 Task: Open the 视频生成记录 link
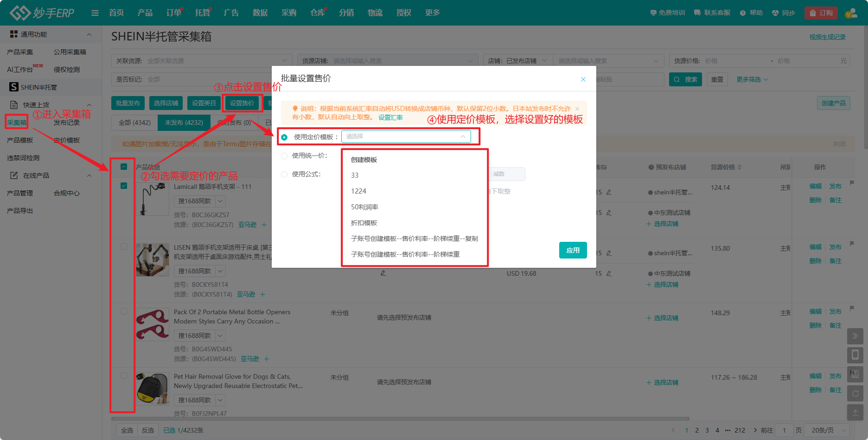coord(828,37)
